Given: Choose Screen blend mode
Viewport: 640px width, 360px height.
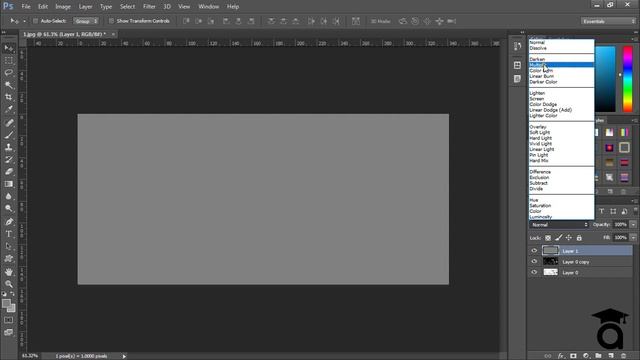Looking at the screenshot, I should (x=561, y=99).
